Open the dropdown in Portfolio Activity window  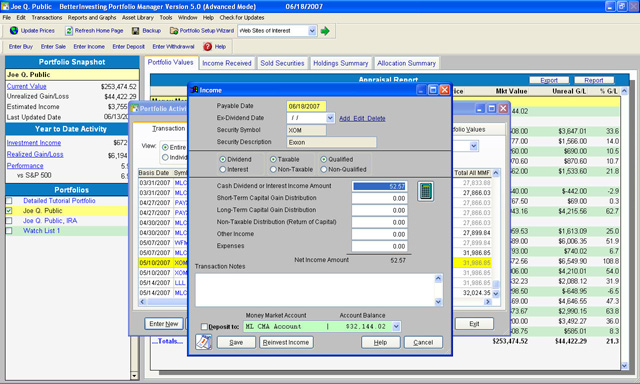click(x=473, y=146)
